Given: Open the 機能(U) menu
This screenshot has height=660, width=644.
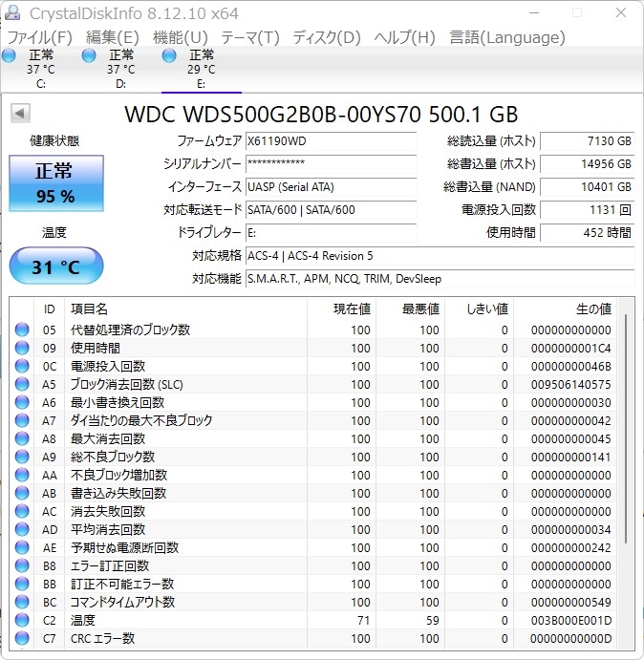Looking at the screenshot, I should point(181,37).
